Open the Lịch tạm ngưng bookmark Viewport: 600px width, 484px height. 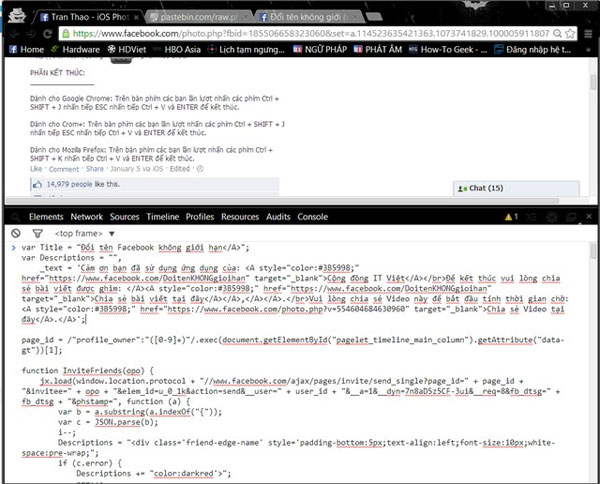coord(246,49)
